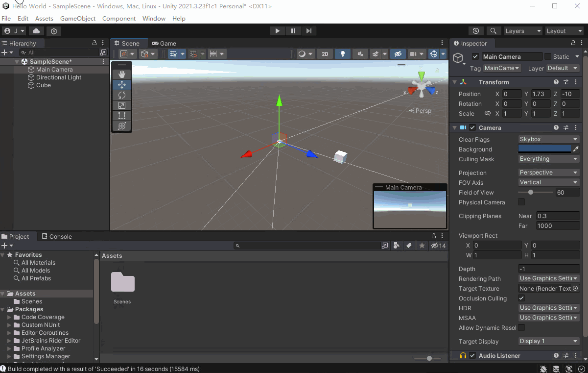Enable the Static checkbox
This screenshot has width=588, height=373.
point(548,56)
